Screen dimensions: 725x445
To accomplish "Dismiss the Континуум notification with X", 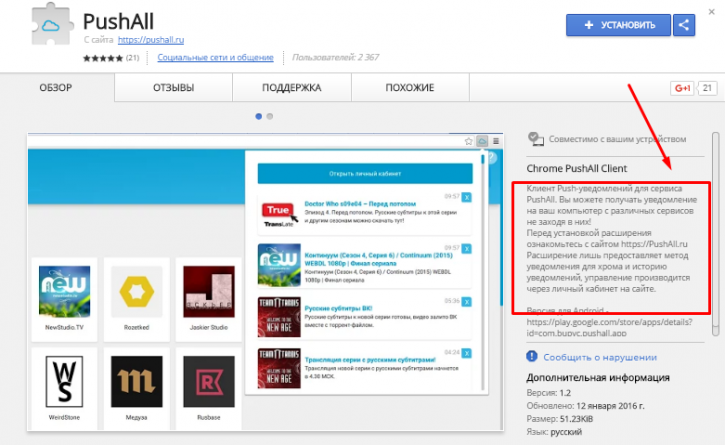I will pos(467,249).
